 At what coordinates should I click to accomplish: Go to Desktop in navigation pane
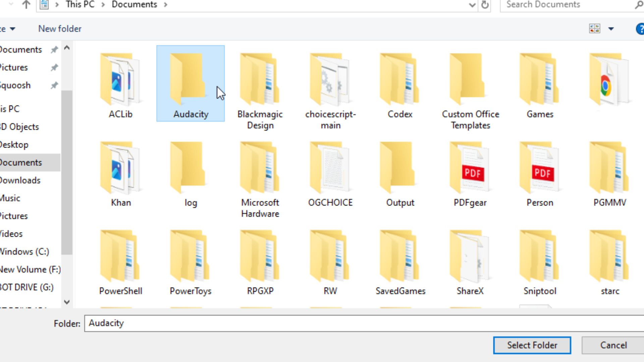14,145
